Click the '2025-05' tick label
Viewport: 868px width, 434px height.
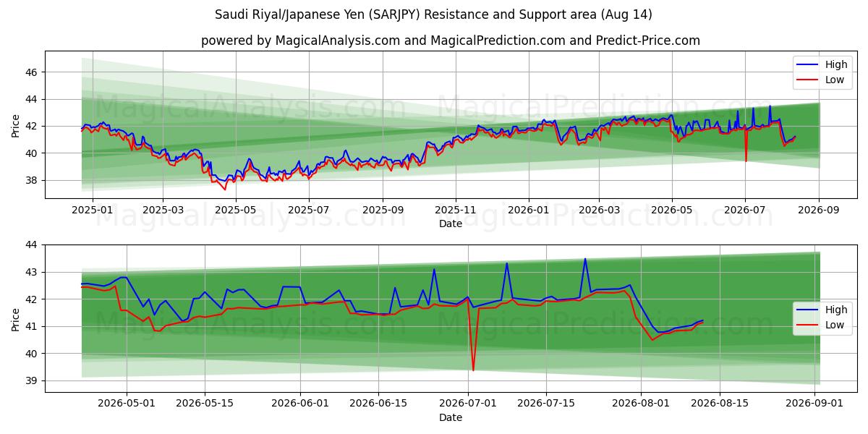tap(235, 210)
